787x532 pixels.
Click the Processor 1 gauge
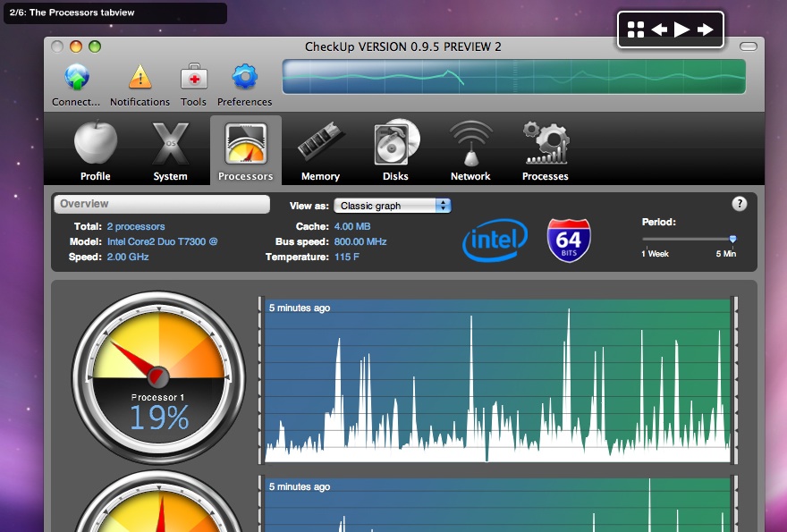coord(158,377)
